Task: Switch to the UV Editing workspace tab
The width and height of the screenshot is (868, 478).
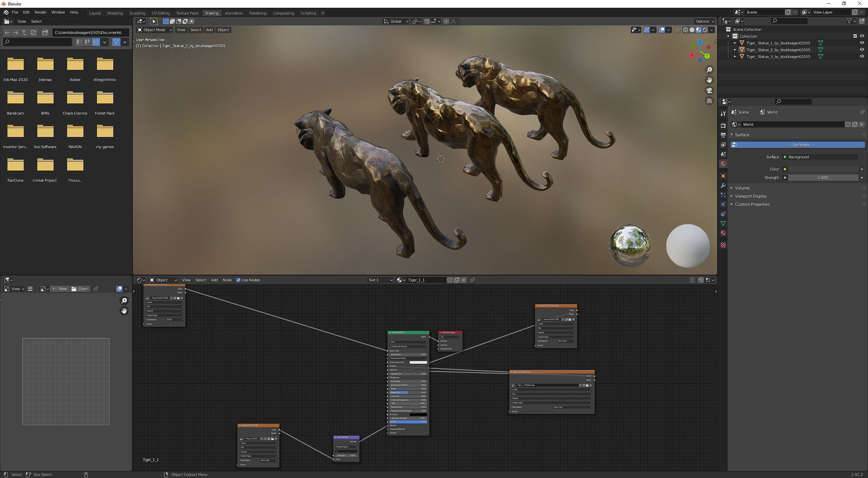Action: 160,13
